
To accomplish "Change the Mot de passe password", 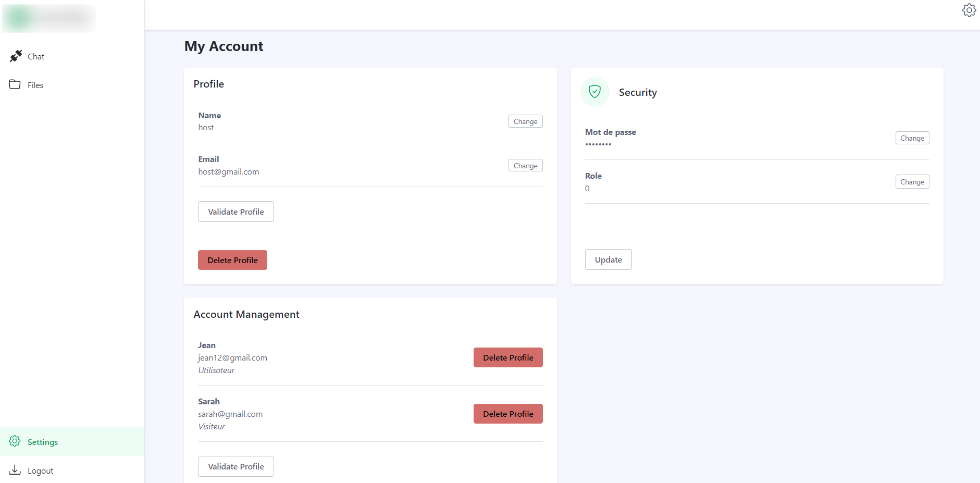I will pos(912,138).
